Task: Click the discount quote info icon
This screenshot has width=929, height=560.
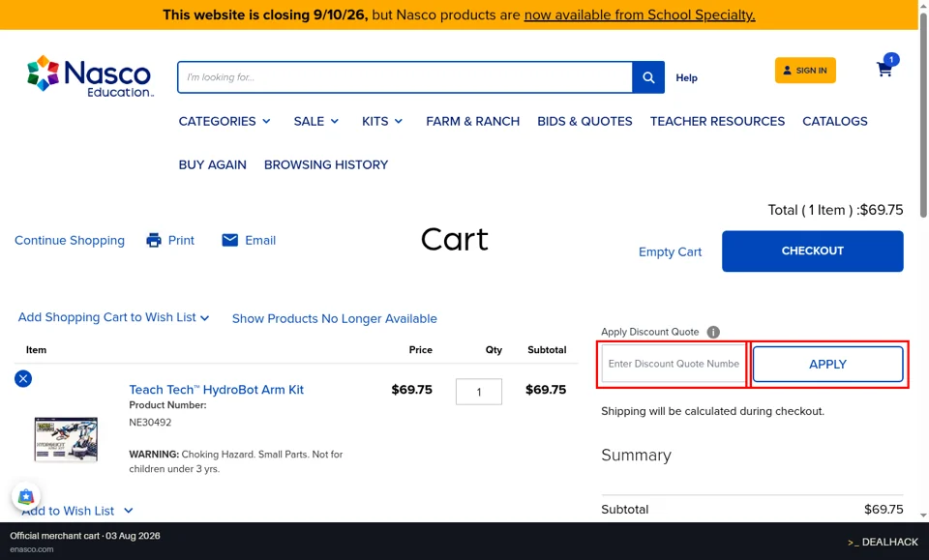Action: click(713, 332)
